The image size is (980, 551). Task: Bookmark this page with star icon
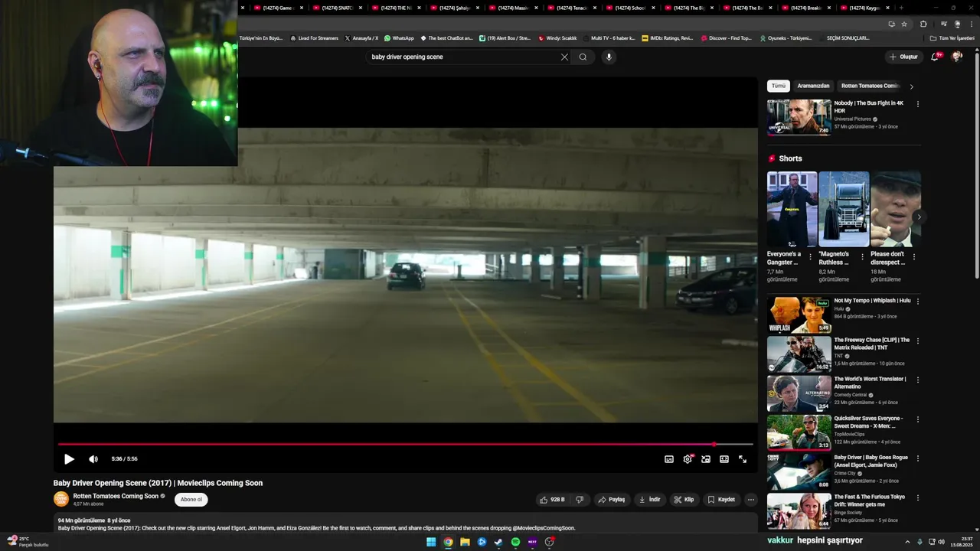coord(904,24)
